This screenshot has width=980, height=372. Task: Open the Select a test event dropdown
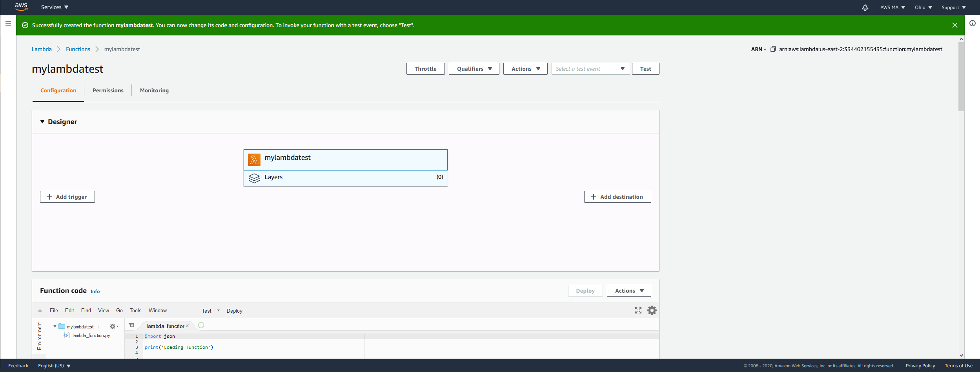[x=590, y=69]
